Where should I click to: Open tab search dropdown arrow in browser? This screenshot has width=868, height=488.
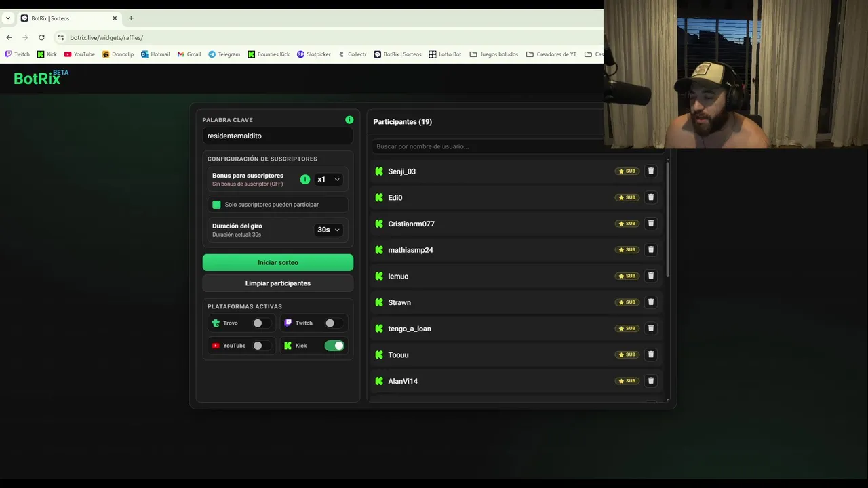tap(7, 18)
